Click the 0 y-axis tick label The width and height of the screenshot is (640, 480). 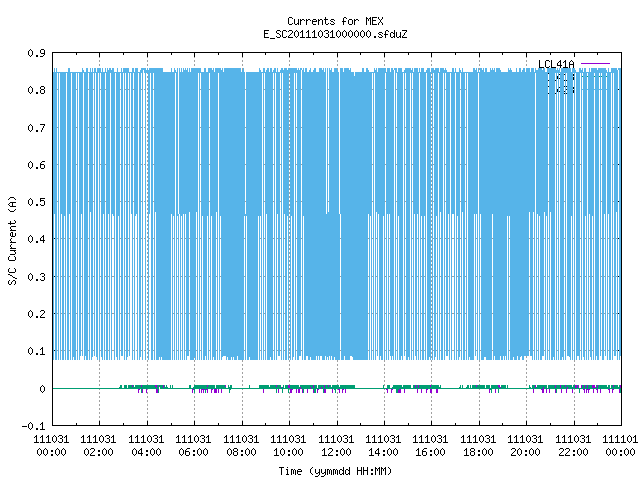42,389
